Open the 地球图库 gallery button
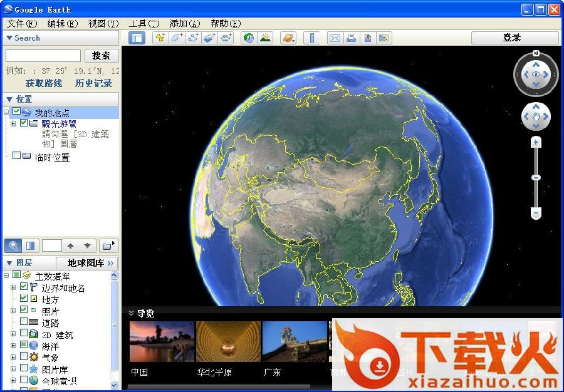 pos(87,263)
